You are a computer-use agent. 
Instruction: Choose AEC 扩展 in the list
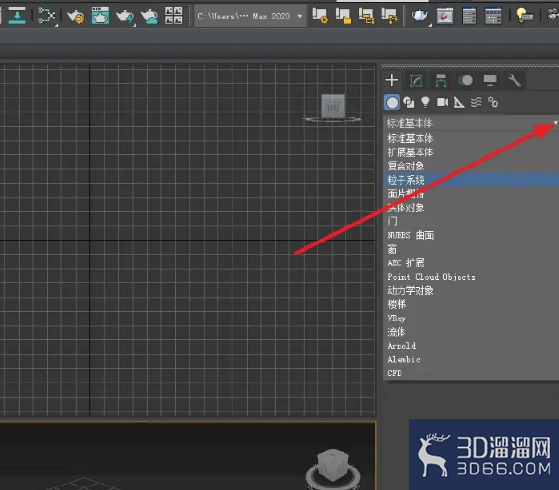471,263
